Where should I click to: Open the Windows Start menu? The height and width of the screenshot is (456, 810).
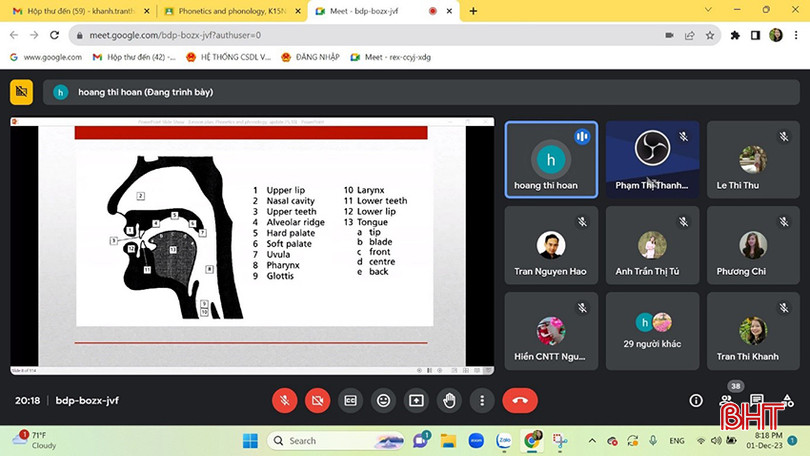pyautogui.click(x=249, y=441)
